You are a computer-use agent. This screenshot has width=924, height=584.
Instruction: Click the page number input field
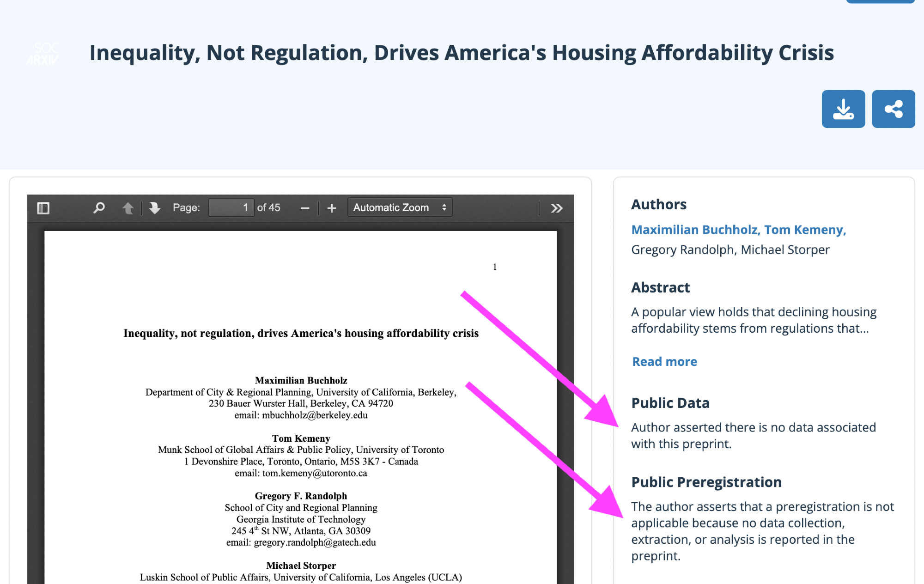(231, 208)
